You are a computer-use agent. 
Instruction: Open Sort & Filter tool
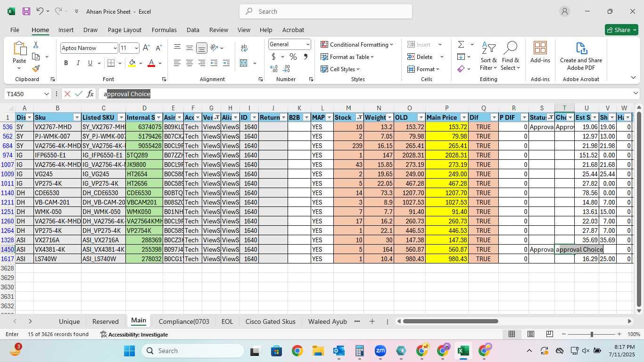click(488, 57)
